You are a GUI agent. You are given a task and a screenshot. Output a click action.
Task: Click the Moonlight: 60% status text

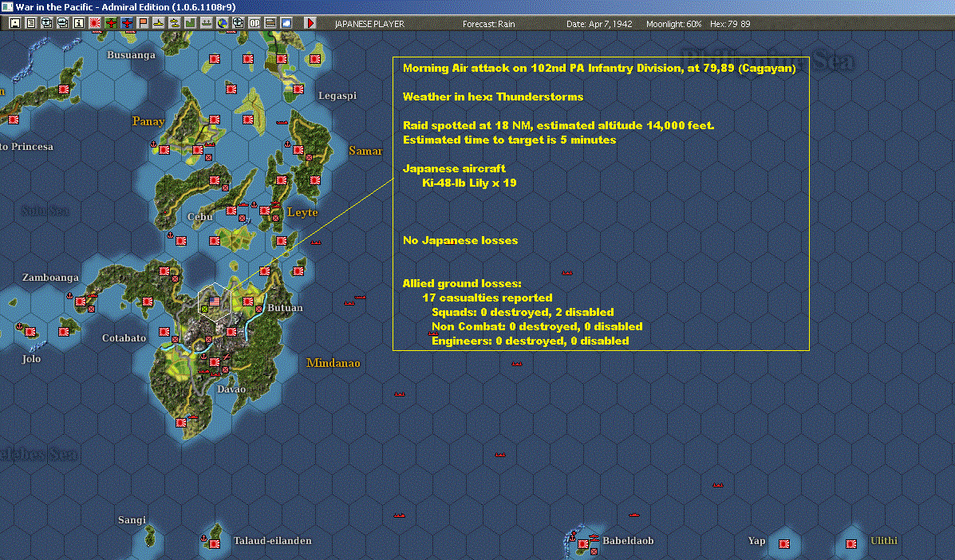673,24
